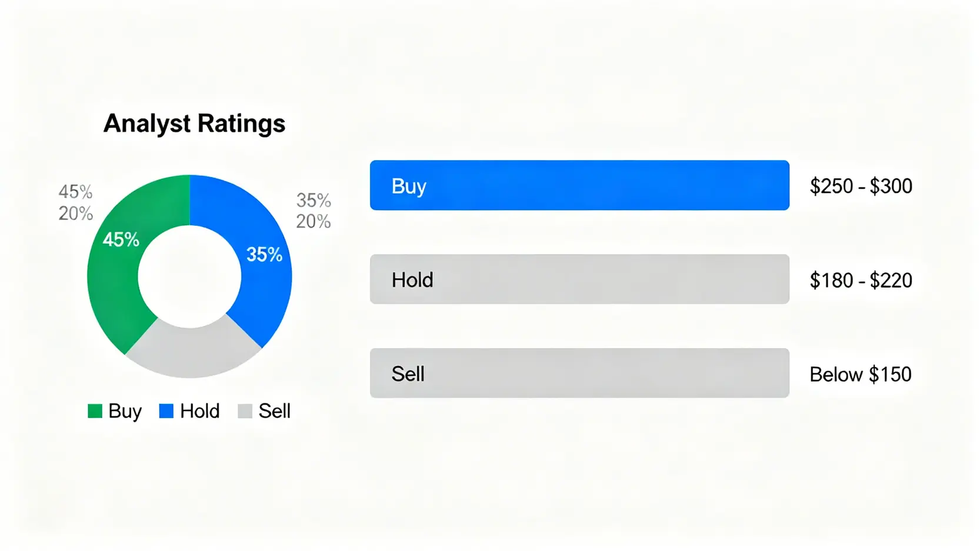Click the $250 - $300 price range
Screen dimensions: 980x551
[x=861, y=186]
